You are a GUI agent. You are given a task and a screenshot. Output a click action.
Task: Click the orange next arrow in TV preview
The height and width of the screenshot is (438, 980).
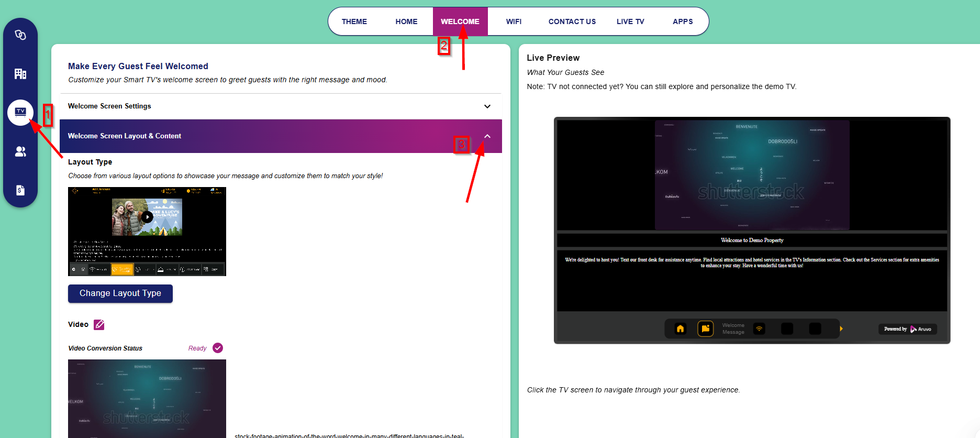point(841,329)
